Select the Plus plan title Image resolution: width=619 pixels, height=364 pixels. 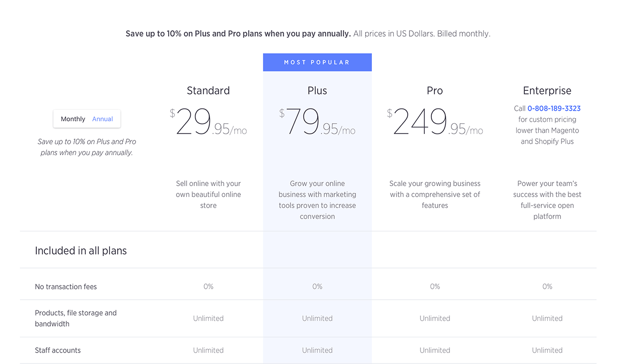[317, 91]
